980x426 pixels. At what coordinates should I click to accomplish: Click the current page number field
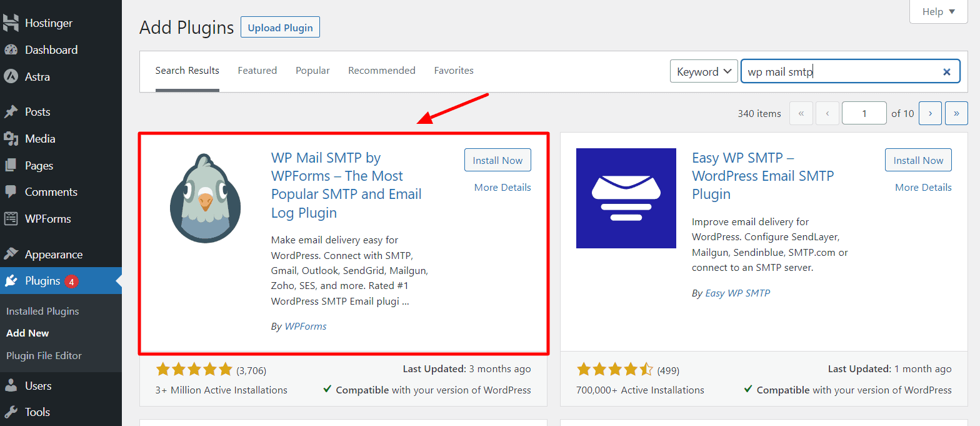864,113
